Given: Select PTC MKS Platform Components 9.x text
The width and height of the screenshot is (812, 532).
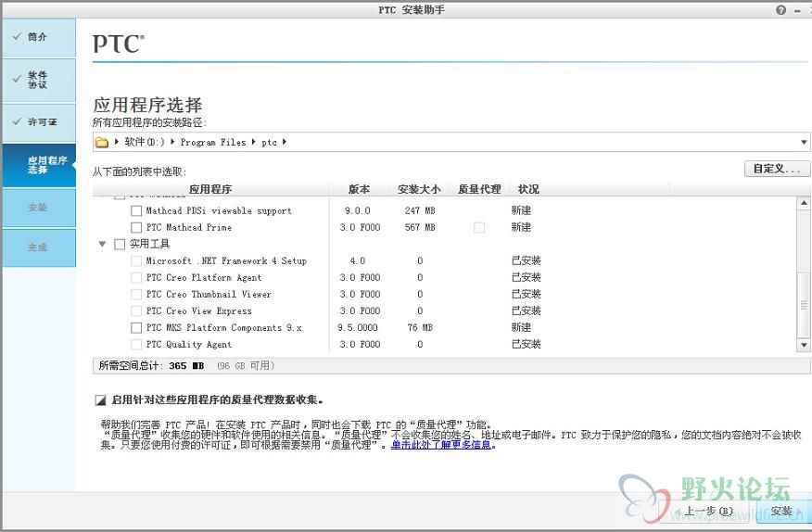Looking at the screenshot, I should click(x=223, y=327).
